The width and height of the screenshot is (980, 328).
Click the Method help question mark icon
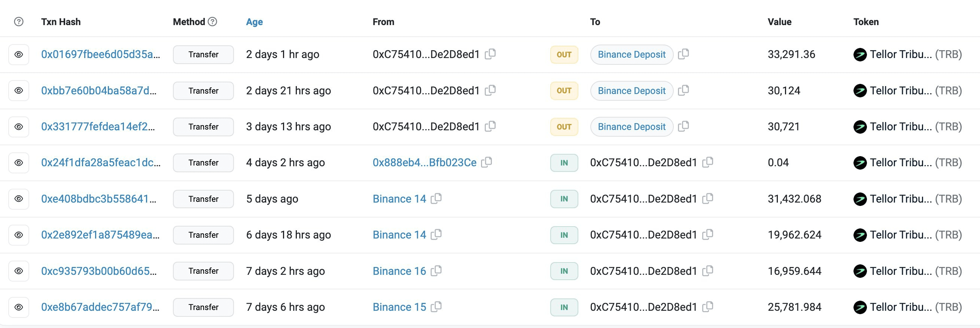pos(213,22)
